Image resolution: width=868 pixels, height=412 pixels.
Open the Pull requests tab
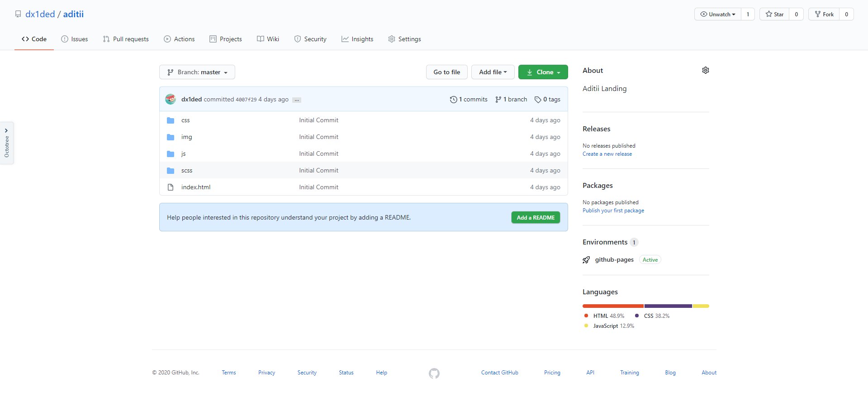(x=126, y=39)
